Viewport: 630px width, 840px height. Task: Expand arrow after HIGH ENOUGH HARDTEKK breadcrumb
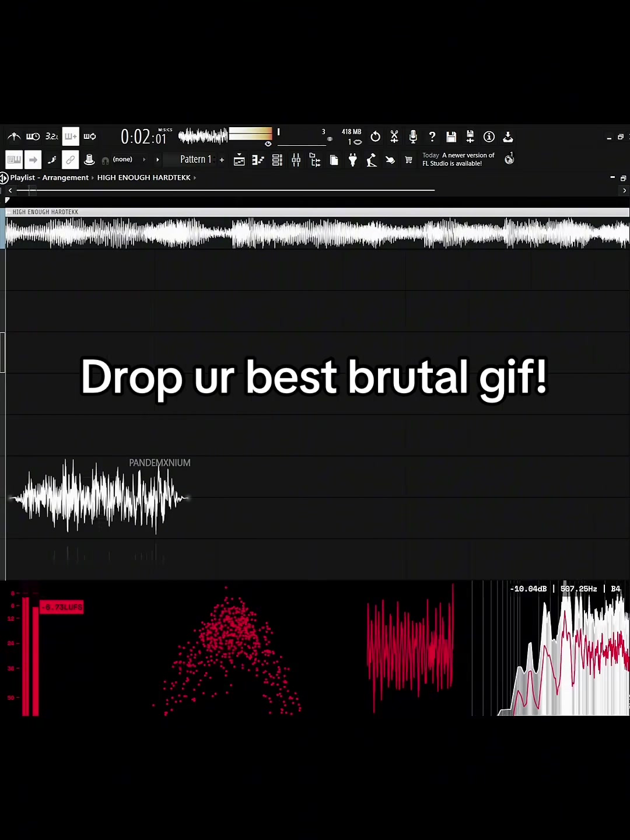[195, 178]
